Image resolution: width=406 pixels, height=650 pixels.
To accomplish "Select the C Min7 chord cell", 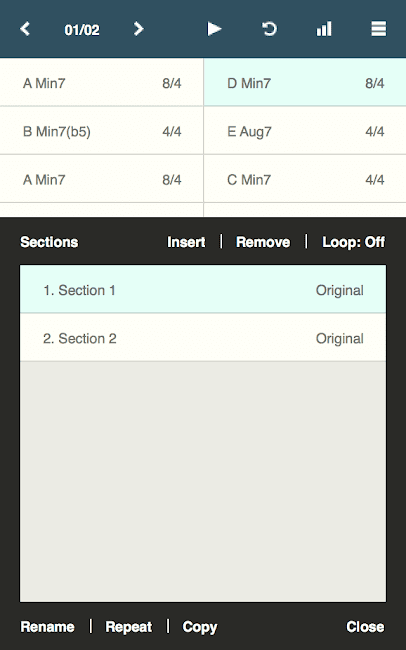I will click(x=305, y=179).
